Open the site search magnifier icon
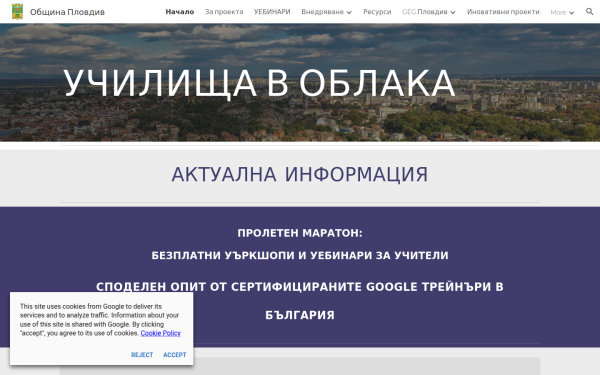 point(590,11)
